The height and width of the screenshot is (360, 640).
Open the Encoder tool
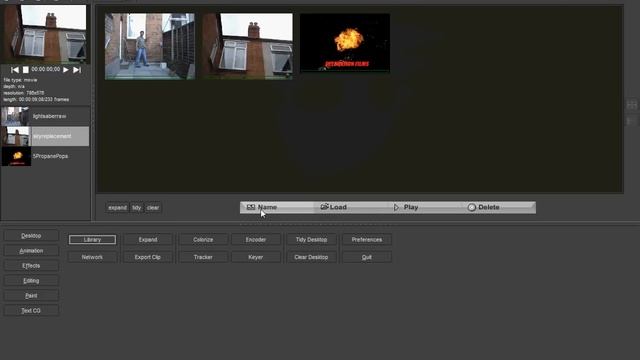(256, 240)
